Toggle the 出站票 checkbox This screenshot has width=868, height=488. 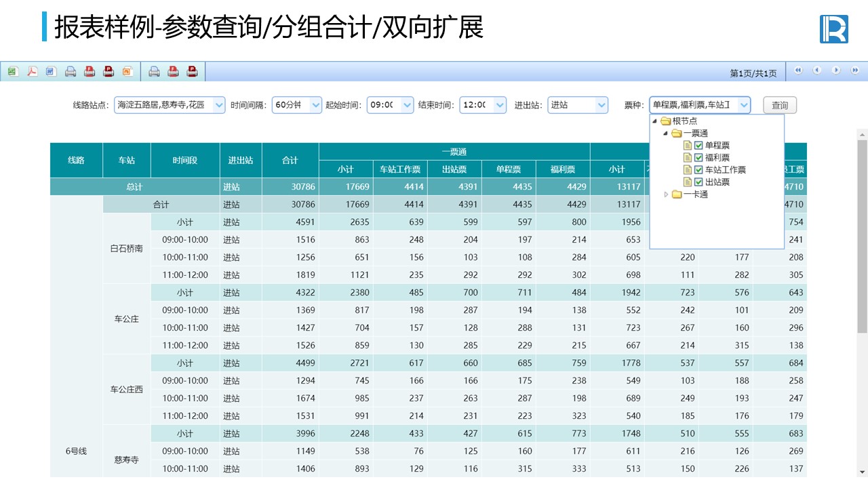[698, 182]
